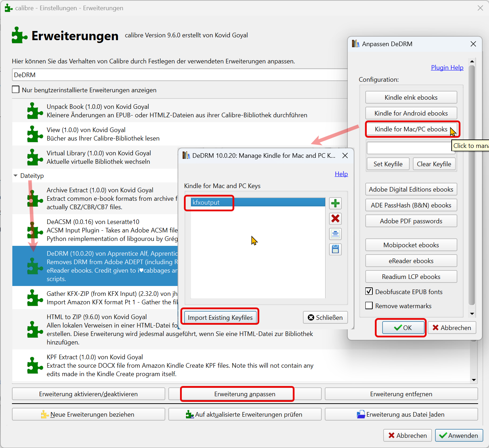Open Kindle eInk ebooks configuration

point(411,98)
